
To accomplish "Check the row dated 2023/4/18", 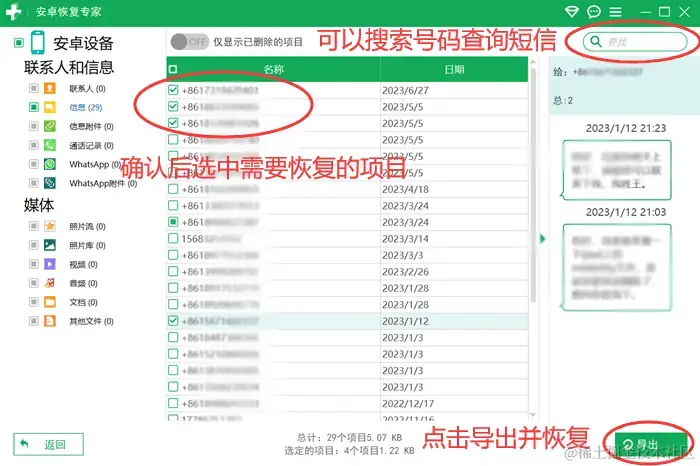I will point(173,189).
